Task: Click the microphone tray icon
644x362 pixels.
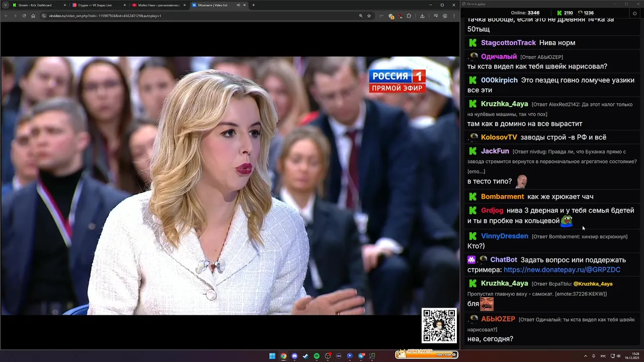Action: coord(594,356)
